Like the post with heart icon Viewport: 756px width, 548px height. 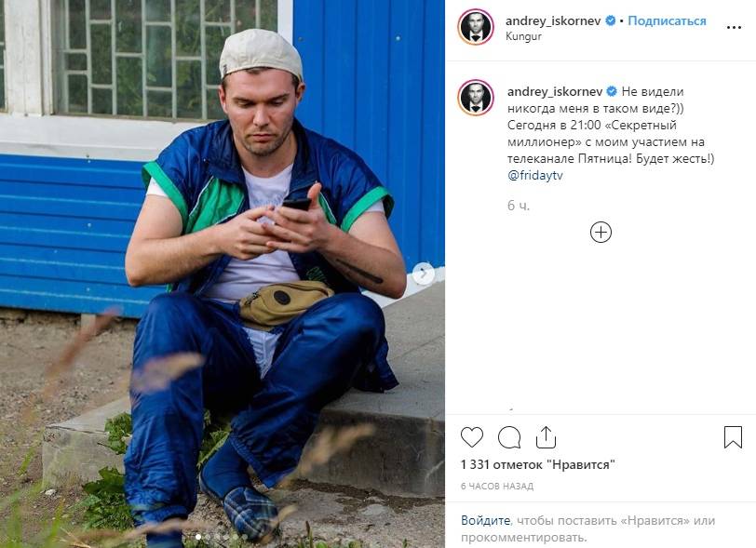point(471,437)
